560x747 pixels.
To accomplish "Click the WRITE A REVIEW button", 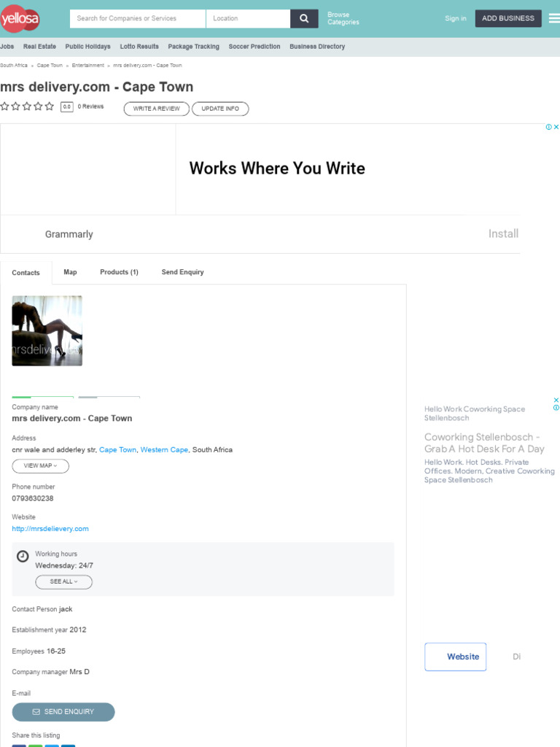I will 157,109.
